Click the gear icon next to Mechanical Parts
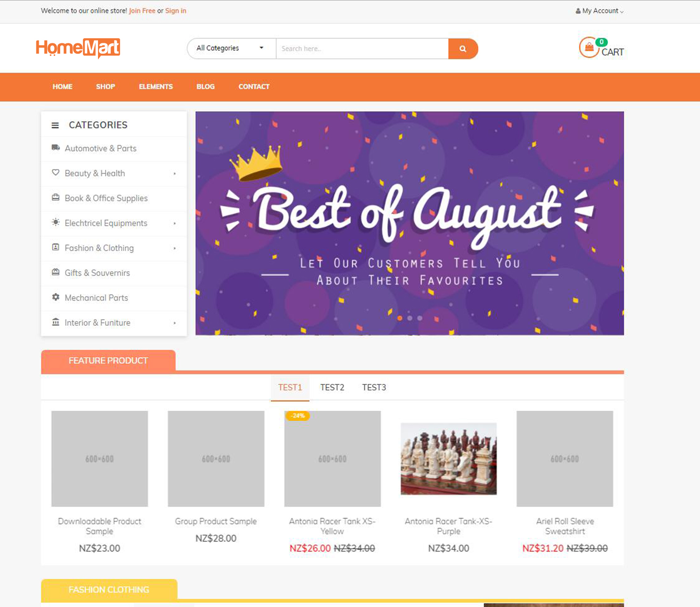This screenshot has height=607, width=700. coord(56,297)
